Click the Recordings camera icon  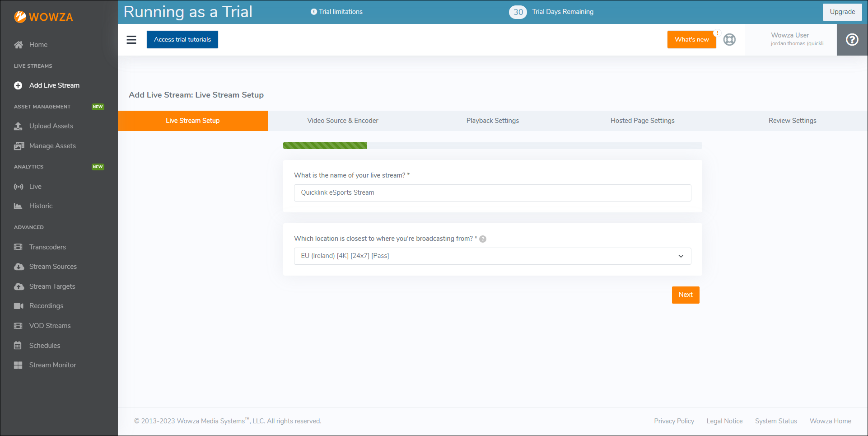(x=19, y=306)
